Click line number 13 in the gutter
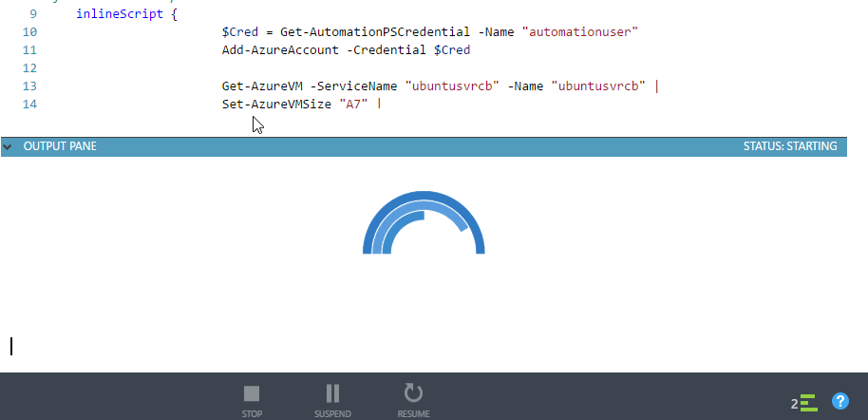The image size is (868, 420). pyautogui.click(x=29, y=86)
